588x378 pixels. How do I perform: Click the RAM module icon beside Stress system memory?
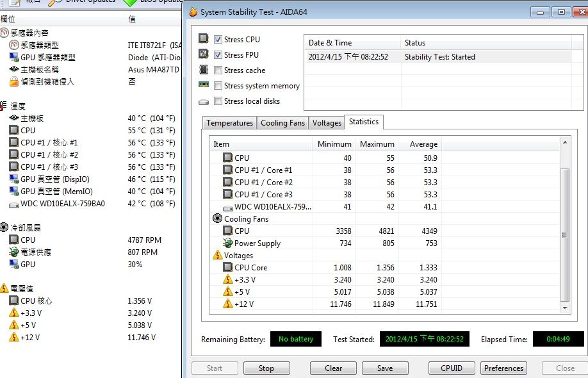[203, 85]
